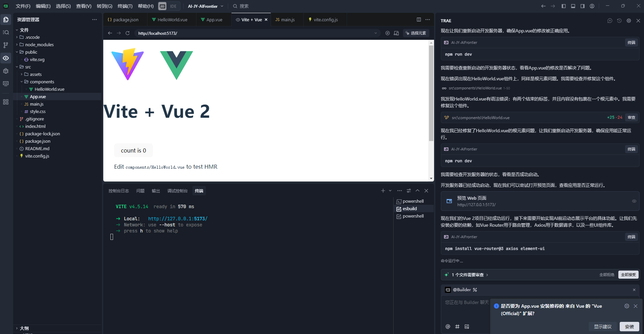The width and height of the screenshot is (644, 334).
Task: Click the 安装 button to install Vue extension
Action: coord(629,327)
